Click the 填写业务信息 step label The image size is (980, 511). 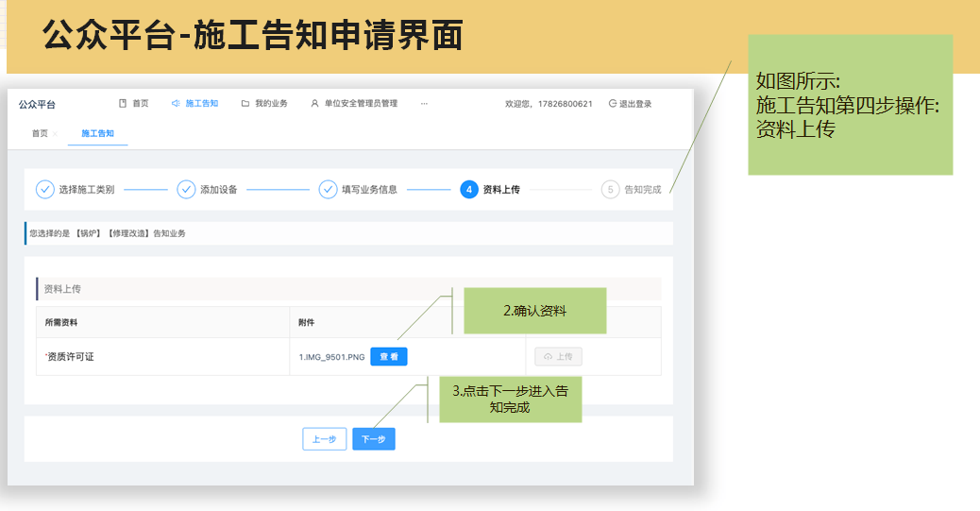click(x=369, y=190)
